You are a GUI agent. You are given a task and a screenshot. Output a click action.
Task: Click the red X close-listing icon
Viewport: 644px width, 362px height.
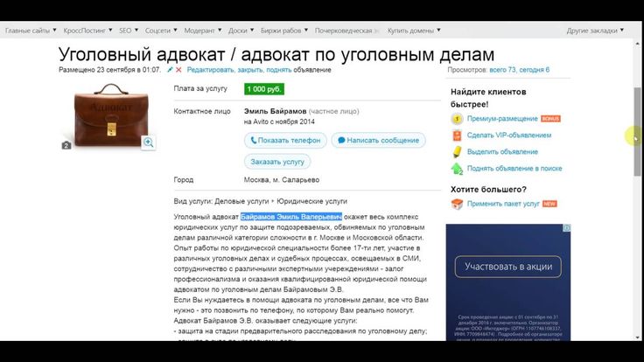click(x=178, y=70)
